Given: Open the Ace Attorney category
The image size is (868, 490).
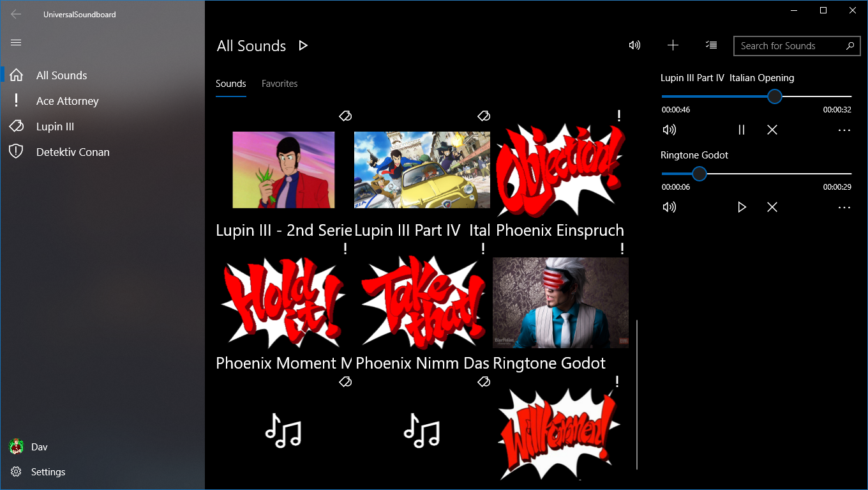Looking at the screenshot, I should (x=102, y=101).
